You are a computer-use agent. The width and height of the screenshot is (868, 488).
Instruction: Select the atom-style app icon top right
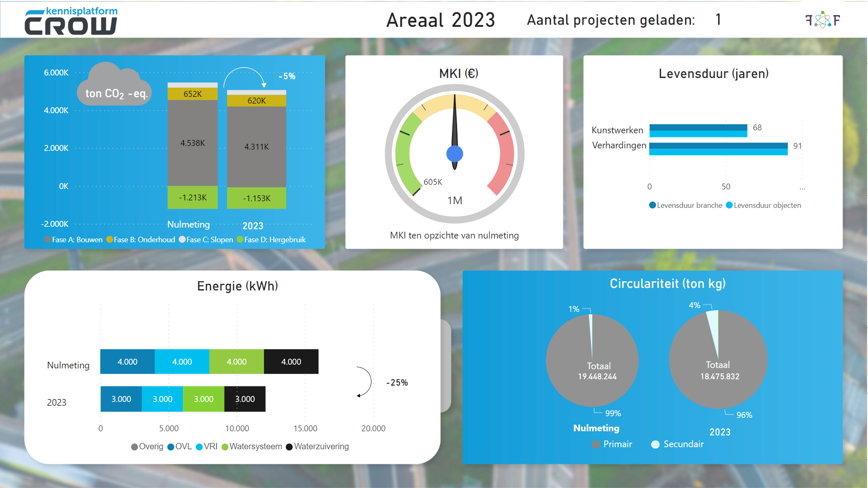coord(823,19)
